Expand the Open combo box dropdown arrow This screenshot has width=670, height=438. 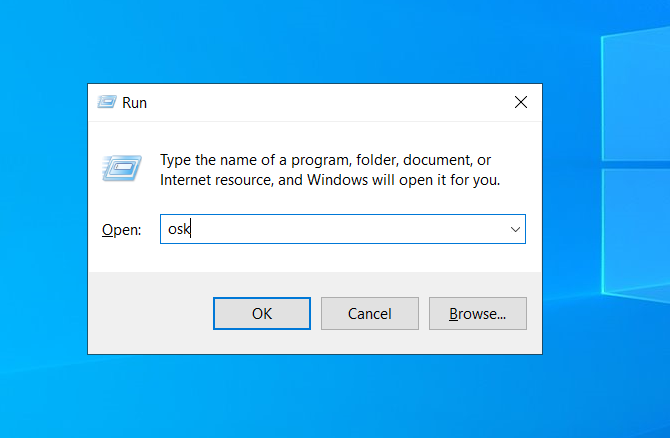515,229
